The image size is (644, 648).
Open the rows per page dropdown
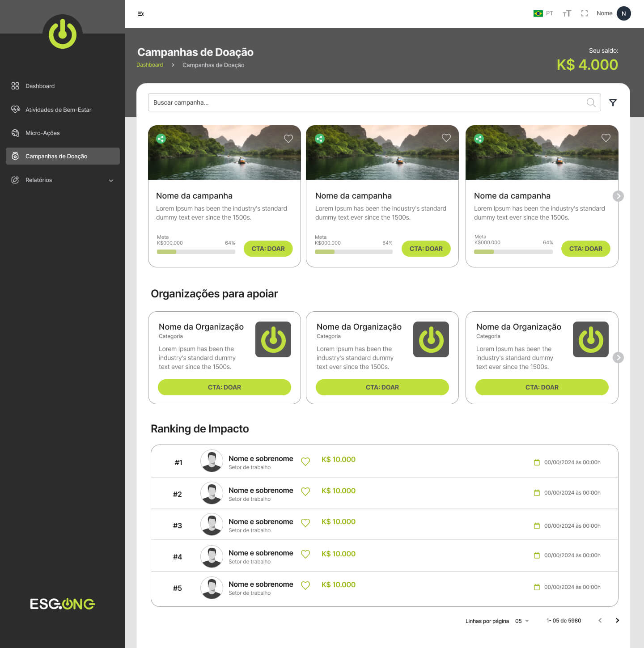(x=522, y=621)
